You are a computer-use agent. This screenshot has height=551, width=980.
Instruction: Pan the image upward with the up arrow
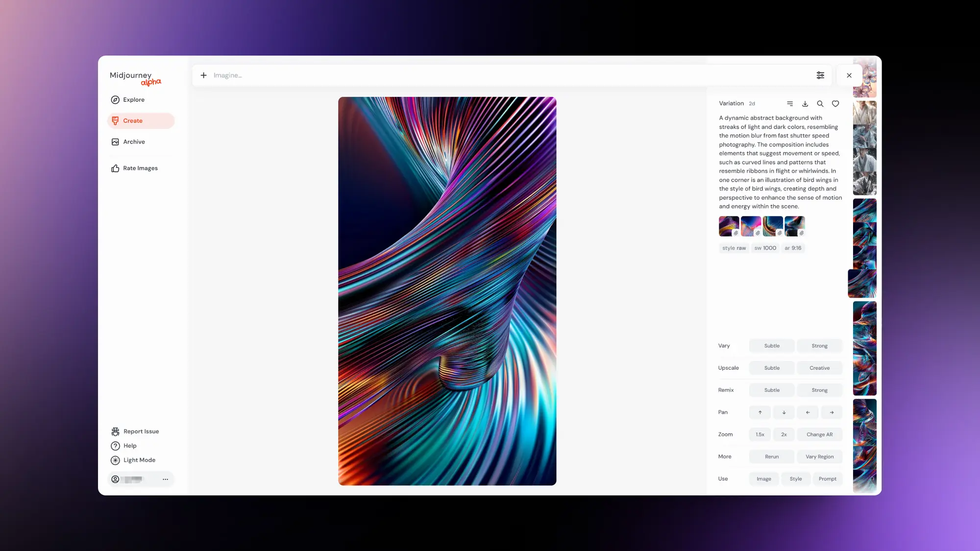click(x=760, y=412)
